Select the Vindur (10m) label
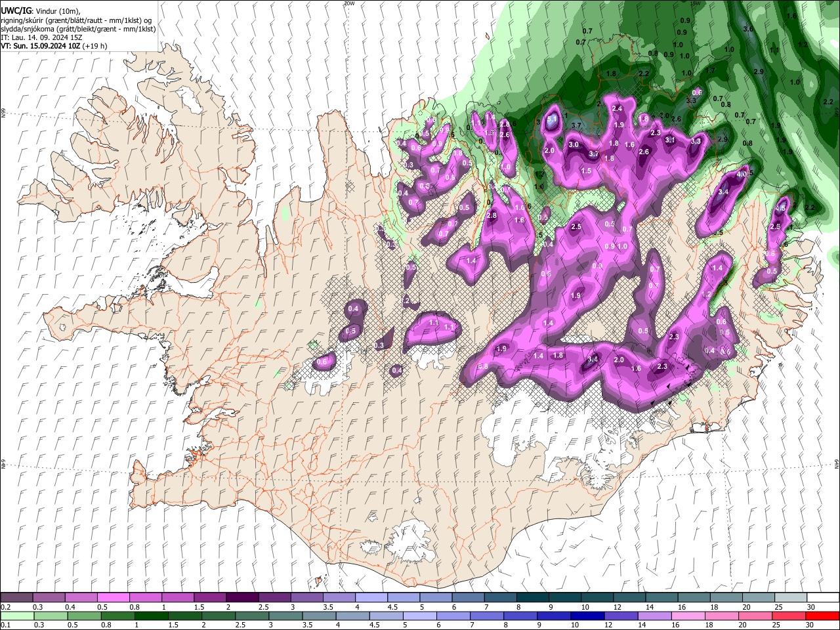This screenshot has width=840, height=630. point(57,11)
